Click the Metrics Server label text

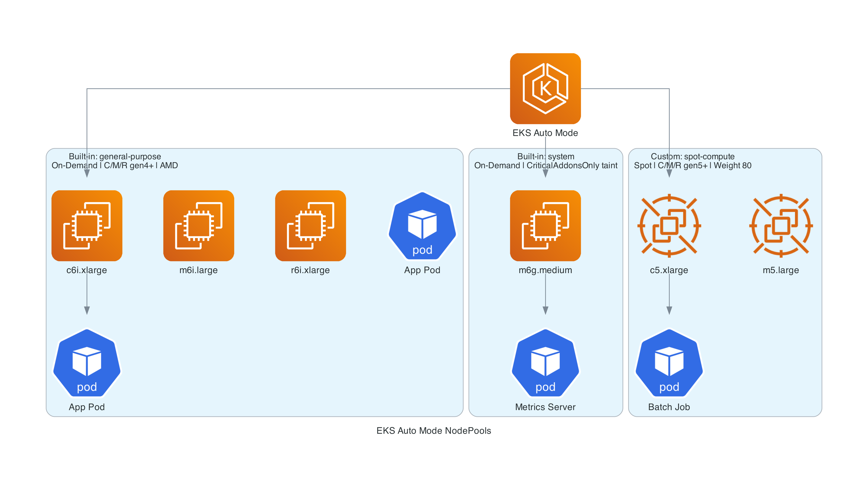pyautogui.click(x=545, y=407)
